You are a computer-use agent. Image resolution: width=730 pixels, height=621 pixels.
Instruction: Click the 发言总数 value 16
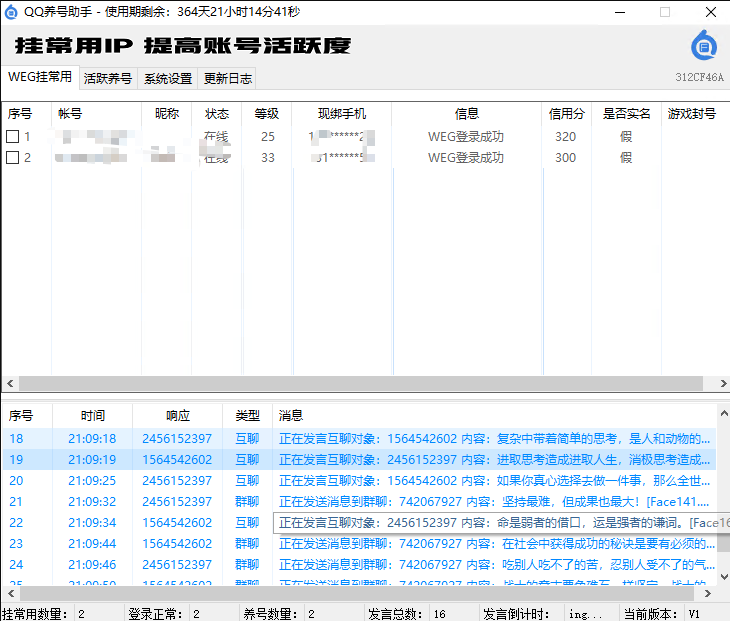pyautogui.click(x=454, y=614)
